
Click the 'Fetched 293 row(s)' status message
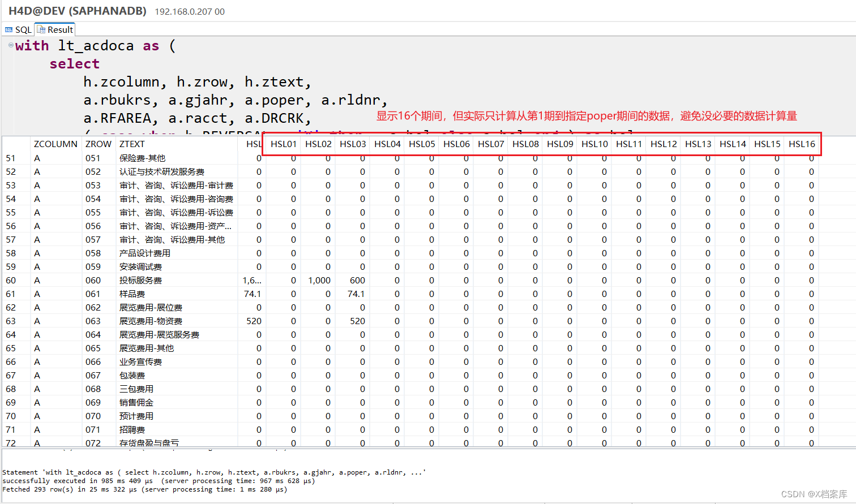144,489
